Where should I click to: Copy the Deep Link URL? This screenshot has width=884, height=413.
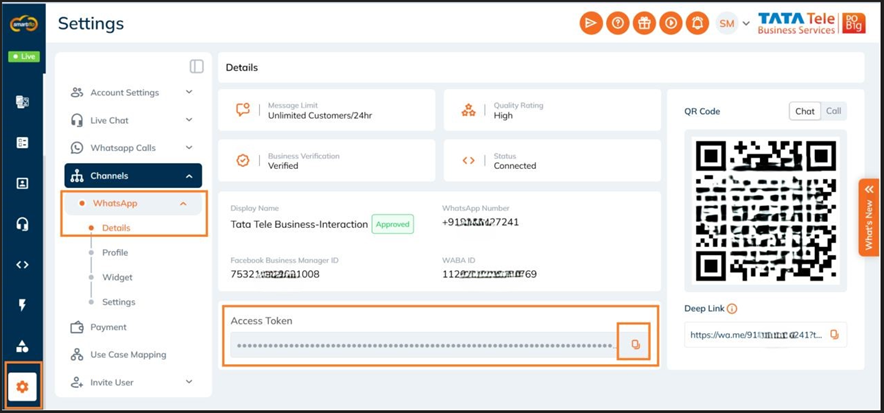pos(834,335)
